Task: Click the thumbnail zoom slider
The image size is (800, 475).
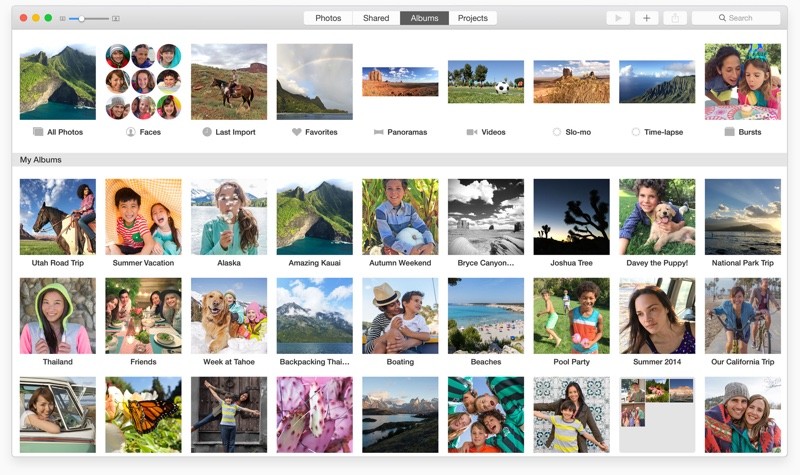Action: (x=88, y=18)
